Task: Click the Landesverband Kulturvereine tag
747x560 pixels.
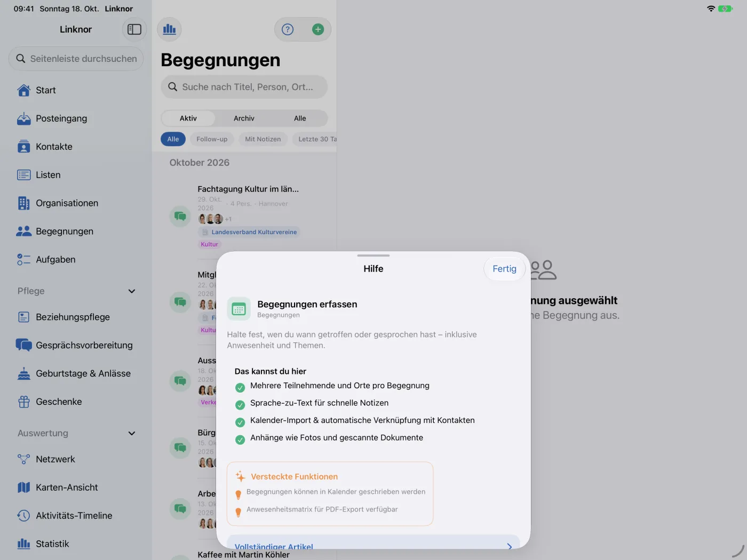Action: 249,232
